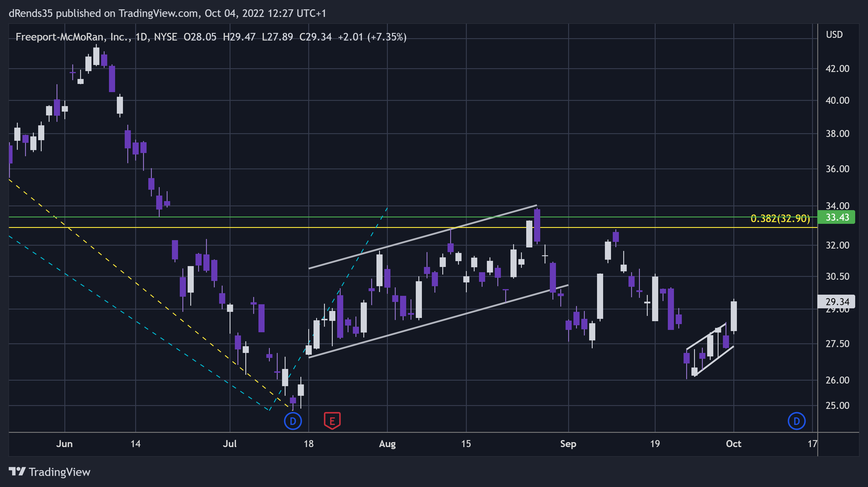Click the date label 14 on axis

[135, 444]
